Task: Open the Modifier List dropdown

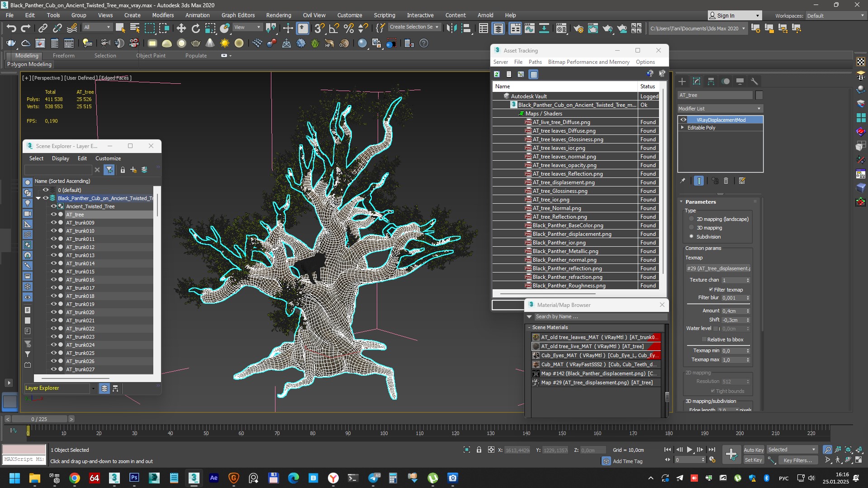Action: tap(720, 109)
